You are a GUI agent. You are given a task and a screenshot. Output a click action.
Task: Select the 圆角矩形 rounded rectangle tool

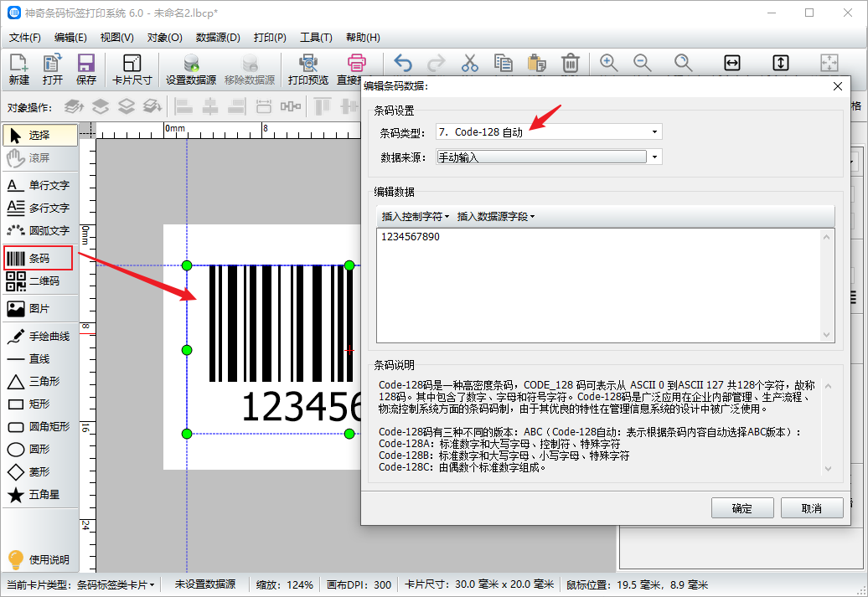tap(40, 426)
